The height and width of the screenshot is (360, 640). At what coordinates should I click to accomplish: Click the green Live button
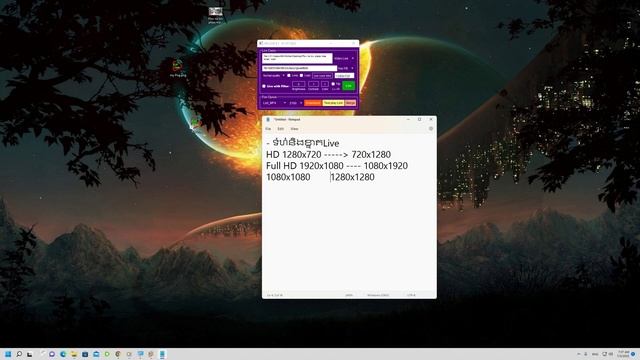[349, 86]
